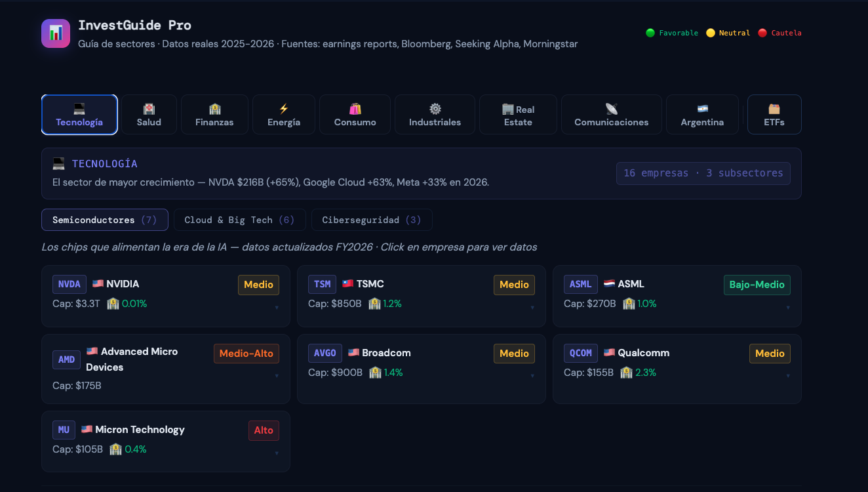
Task: Switch to the Salud sector tab
Action: [x=149, y=115]
